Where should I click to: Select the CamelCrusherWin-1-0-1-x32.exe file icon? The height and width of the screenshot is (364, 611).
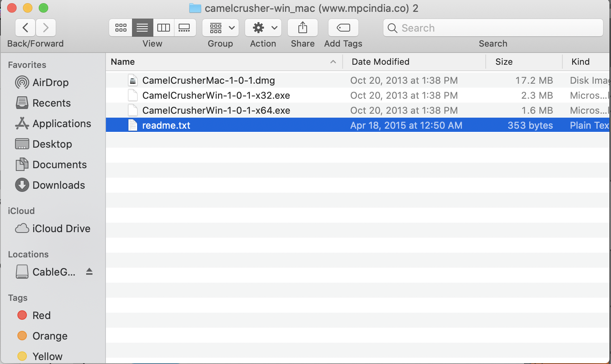pos(133,96)
